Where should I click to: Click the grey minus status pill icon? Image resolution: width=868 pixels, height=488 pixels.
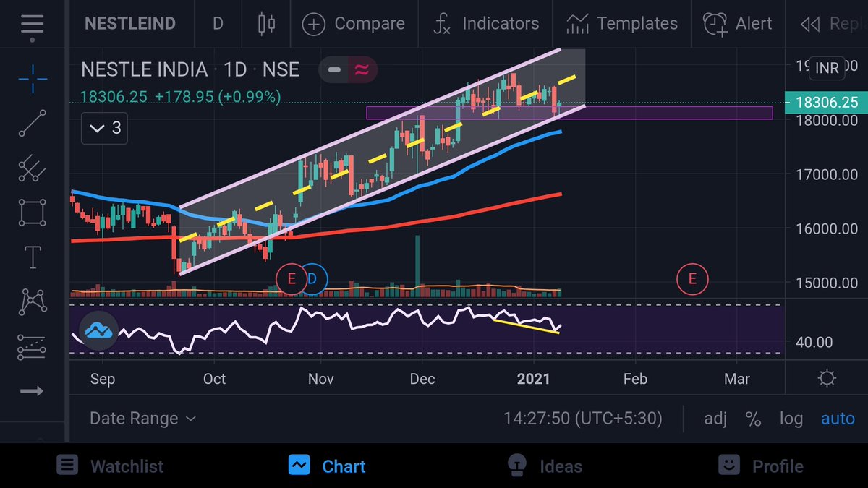(x=334, y=70)
